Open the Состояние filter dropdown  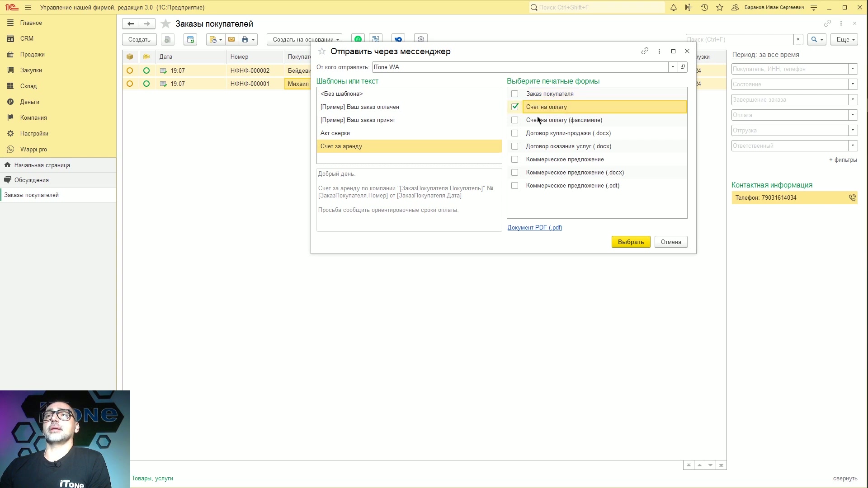tap(853, 84)
